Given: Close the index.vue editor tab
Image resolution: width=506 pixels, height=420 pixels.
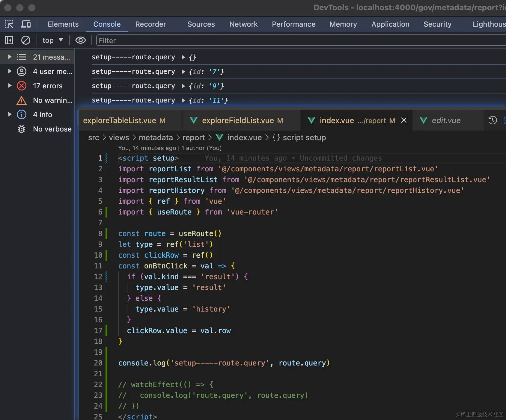Looking at the screenshot, I should click(x=404, y=120).
